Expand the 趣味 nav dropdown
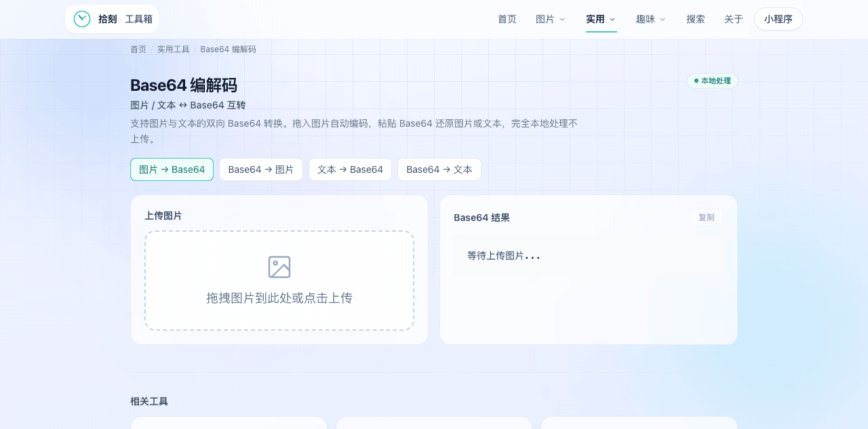This screenshot has height=429, width=868. [651, 19]
